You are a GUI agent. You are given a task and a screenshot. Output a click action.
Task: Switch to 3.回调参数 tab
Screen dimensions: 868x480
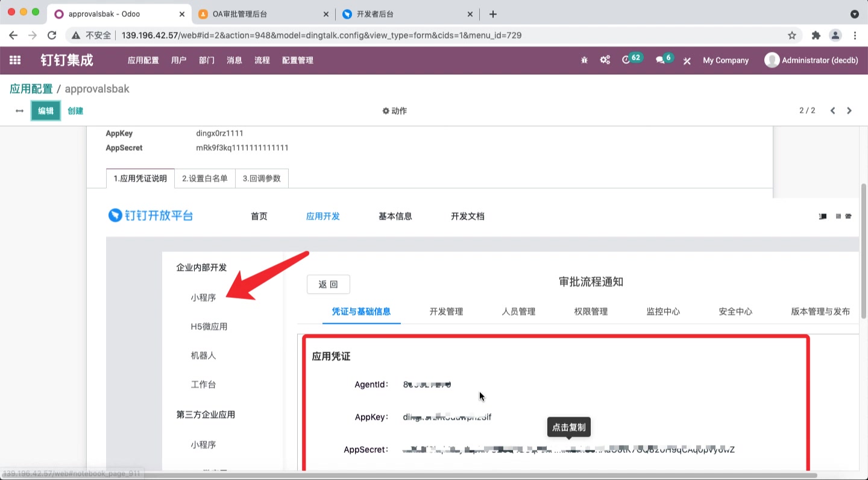[x=262, y=178]
